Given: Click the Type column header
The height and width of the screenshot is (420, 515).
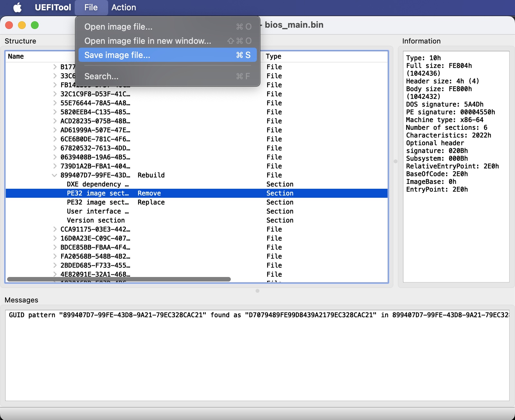Looking at the screenshot, I should [274, 56].
